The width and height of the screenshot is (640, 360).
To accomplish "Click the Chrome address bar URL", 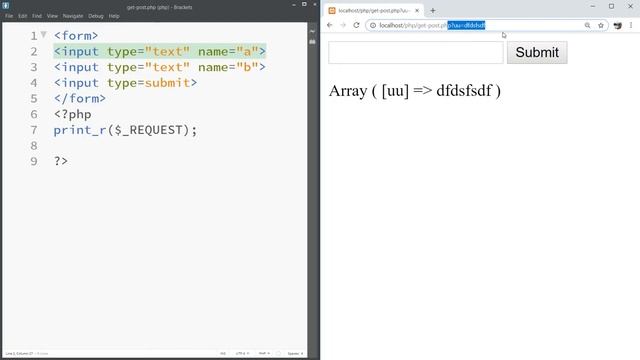I will pyautogui.click(x=432, y=25).
